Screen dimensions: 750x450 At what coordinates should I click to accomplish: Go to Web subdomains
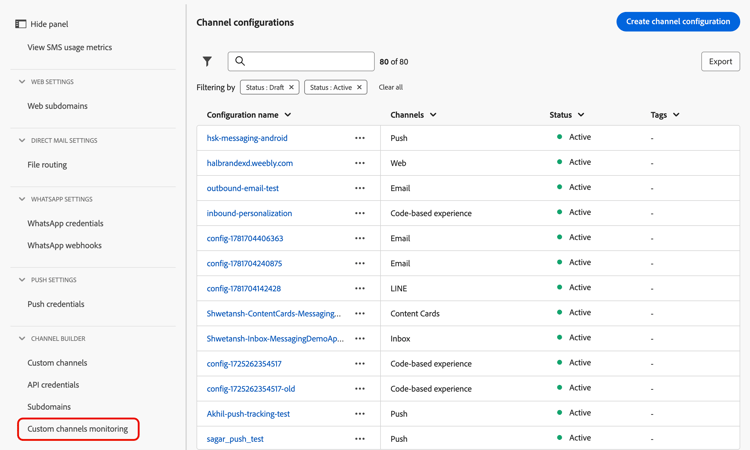[x=57, y=106]
